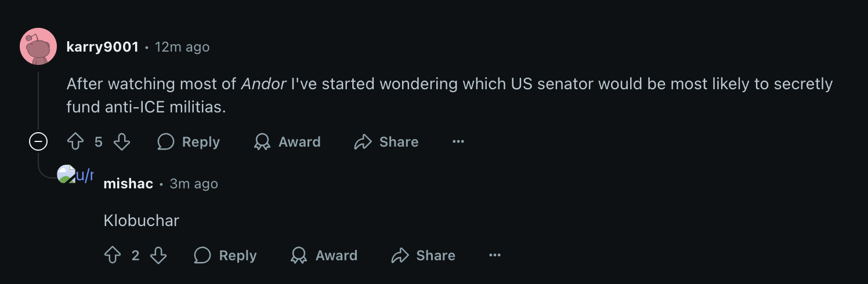Click the 12m ago timestamp permalink

click(x=182, y=47)
